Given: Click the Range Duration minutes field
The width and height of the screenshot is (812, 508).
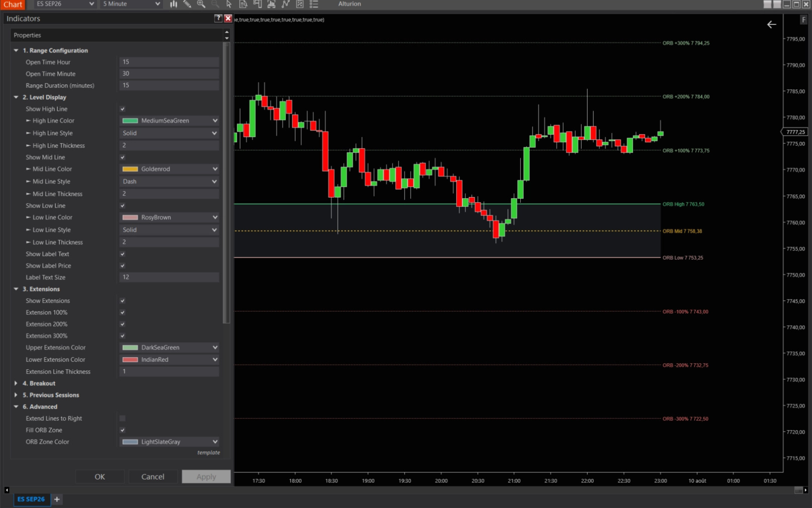Looking at the screenshot, I should (170, 85).
